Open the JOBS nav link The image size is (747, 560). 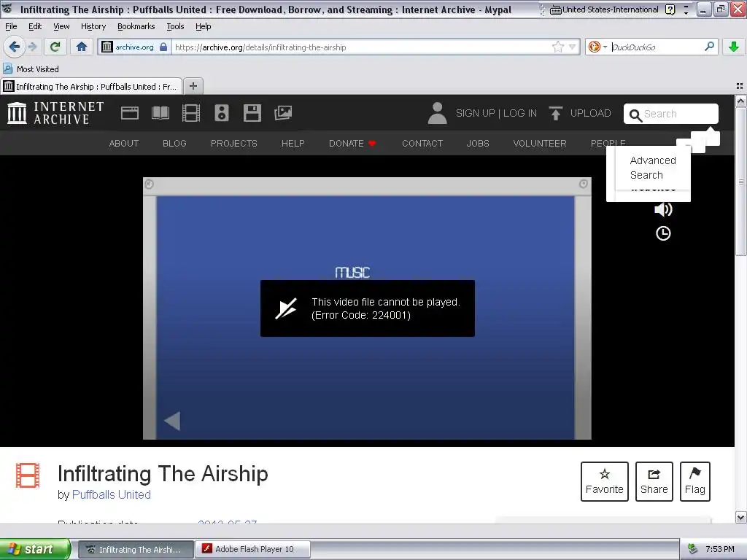click(x=478, y=144)
